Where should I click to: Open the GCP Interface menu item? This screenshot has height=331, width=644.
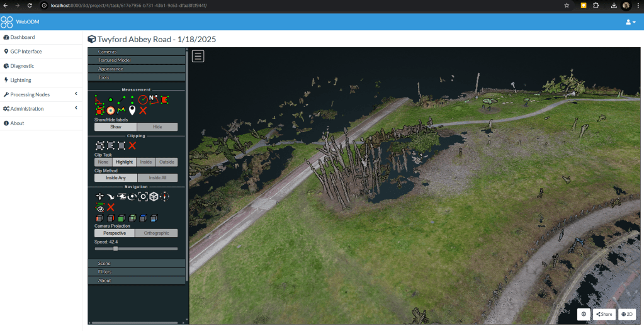pyautogui.click(x=26, y=52)
